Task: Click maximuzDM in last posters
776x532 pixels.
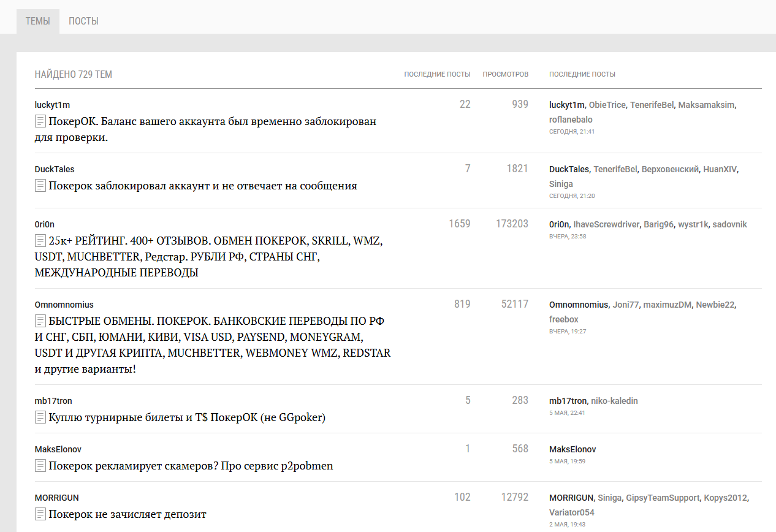Action: pyautogui.click(x=667, y=305)
